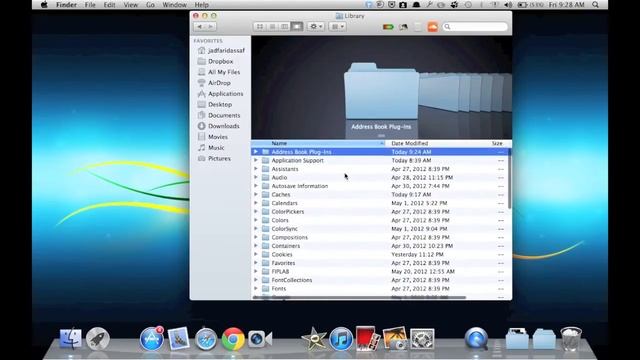Click the Finder window search field

475,27
